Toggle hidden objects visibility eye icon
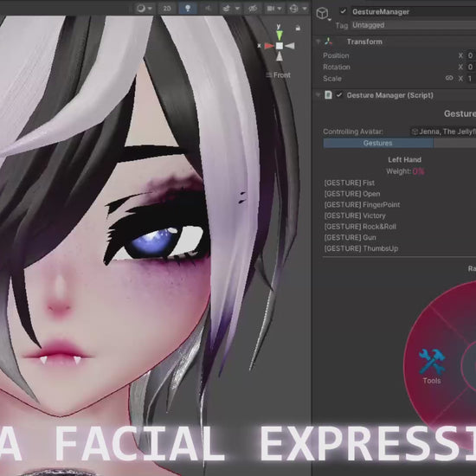This screenshot has width=476, height=476. point(253,8)
